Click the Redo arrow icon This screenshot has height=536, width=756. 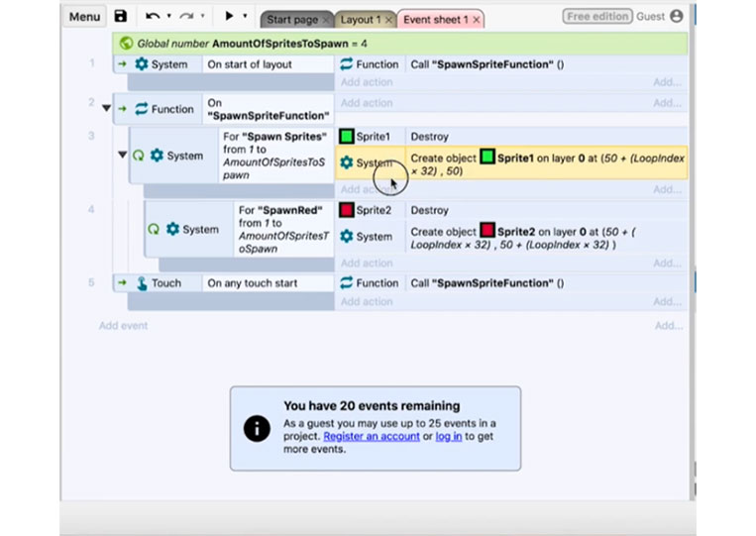(x=186, y=17)
